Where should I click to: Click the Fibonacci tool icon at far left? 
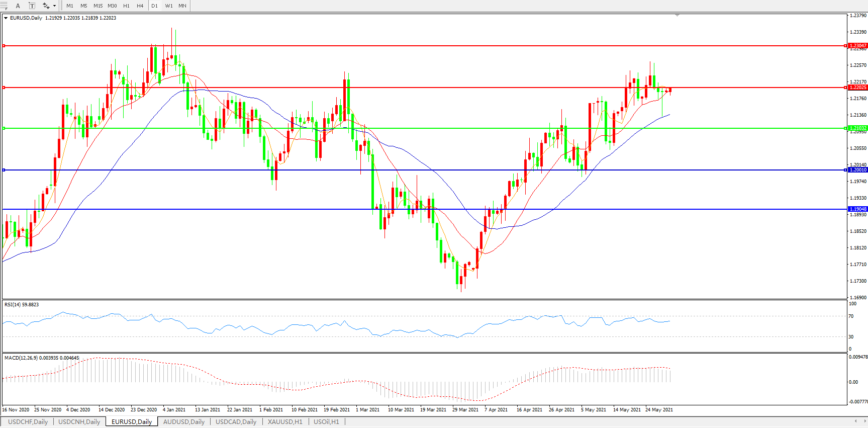[x=4, y=6]
